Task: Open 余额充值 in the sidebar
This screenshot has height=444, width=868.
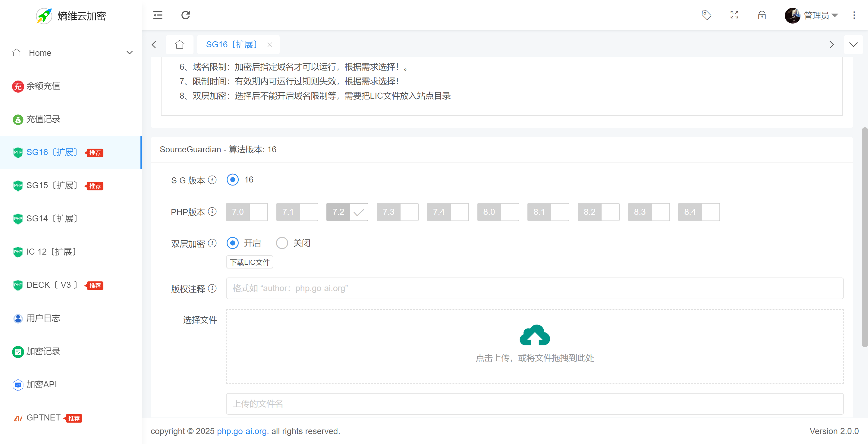Action: tap(71, 86)
